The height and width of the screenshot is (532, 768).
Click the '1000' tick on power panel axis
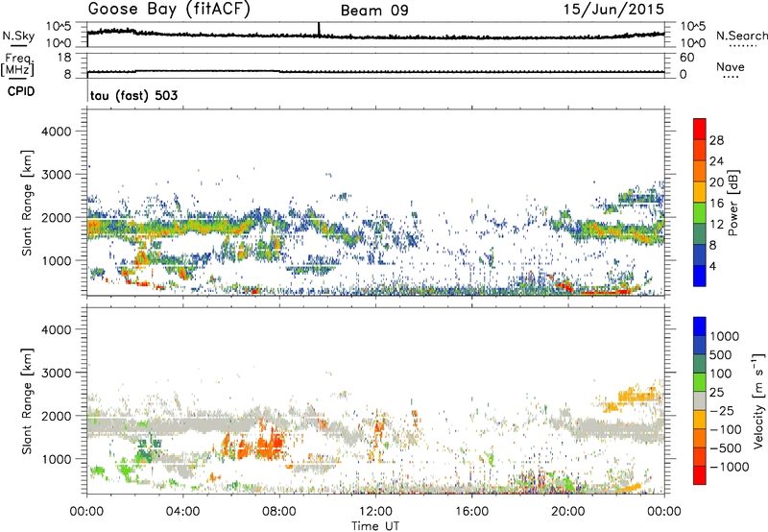tap(56, 260)
